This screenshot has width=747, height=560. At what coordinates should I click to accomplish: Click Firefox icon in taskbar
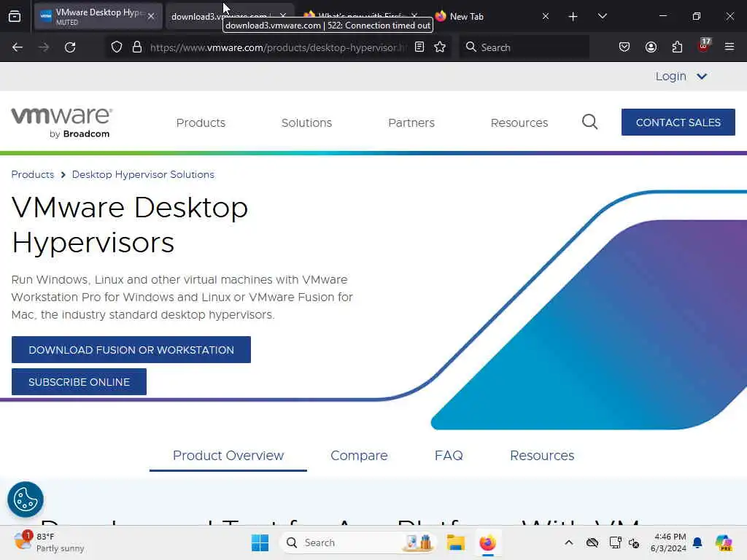click(487, 542)
